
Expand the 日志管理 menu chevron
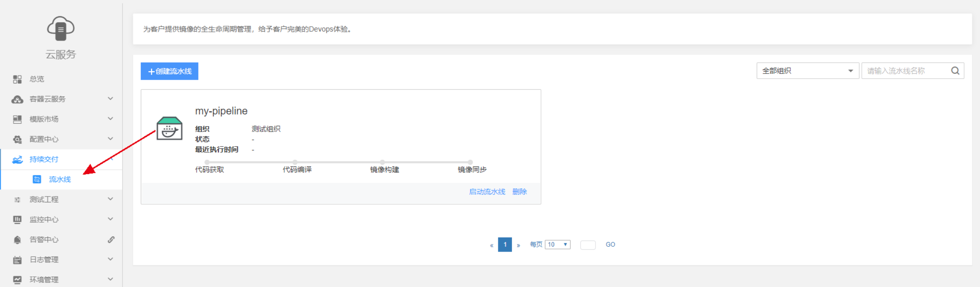[110, 259]
